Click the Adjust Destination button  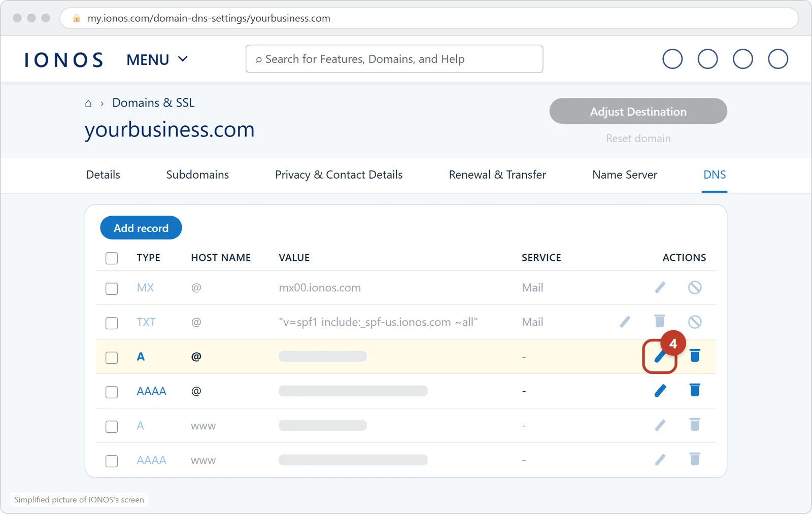(638, 111)
